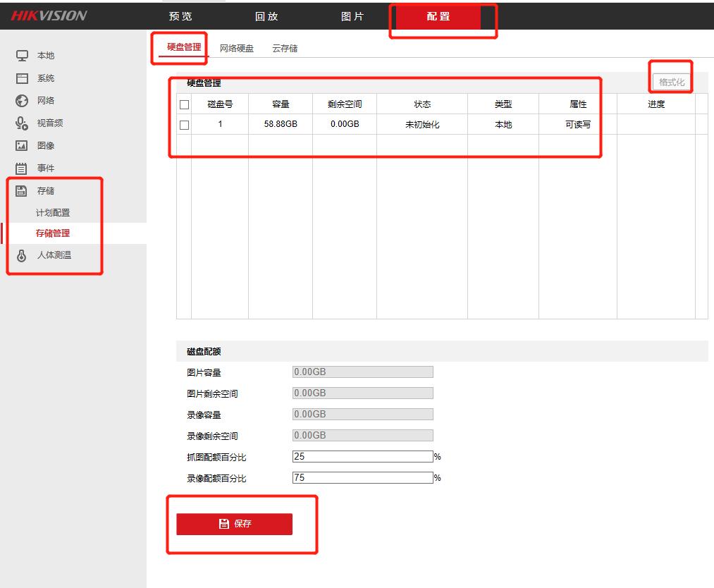Check the select-all checkbox in disk table header

point(185,104)
